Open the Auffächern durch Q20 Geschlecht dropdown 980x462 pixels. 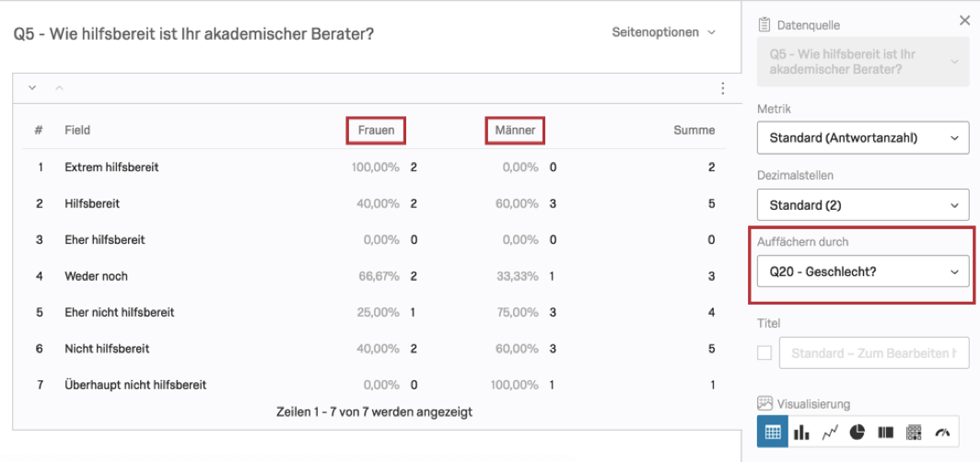pyautogui.click(x=863, y=271)
